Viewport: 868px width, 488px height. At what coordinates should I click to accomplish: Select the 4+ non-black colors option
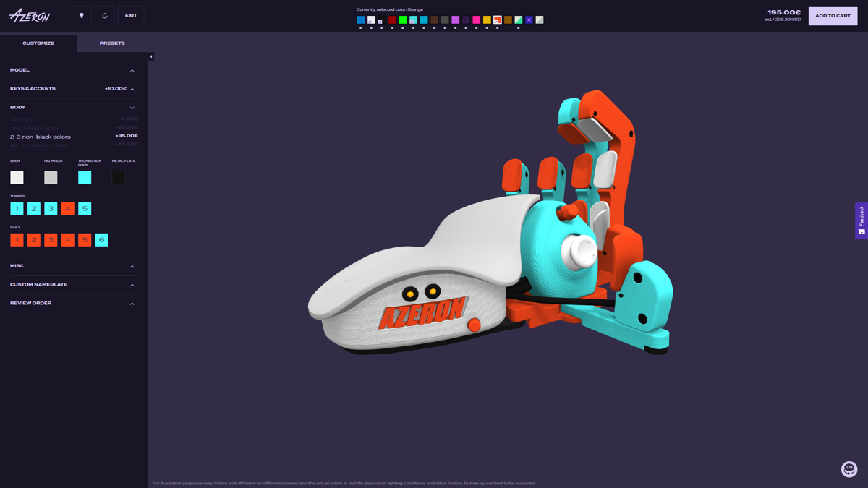[x=74, y=145]
